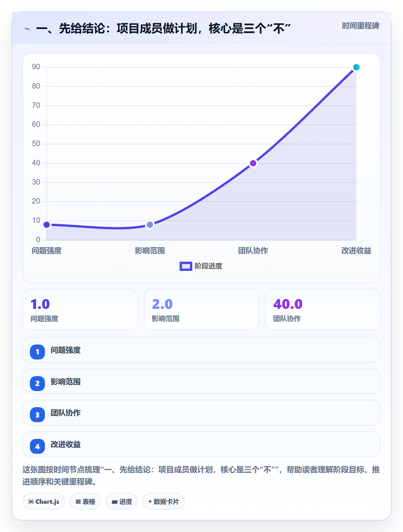Select the 影响范围 list row text
This screenshot has width=403, height=532.
click(66, 382)
